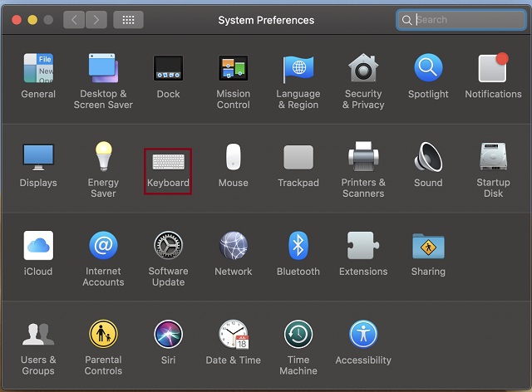Open Time Machine pane
The width and height of the screenshot is (532, 392).
(x=298, y=347)
